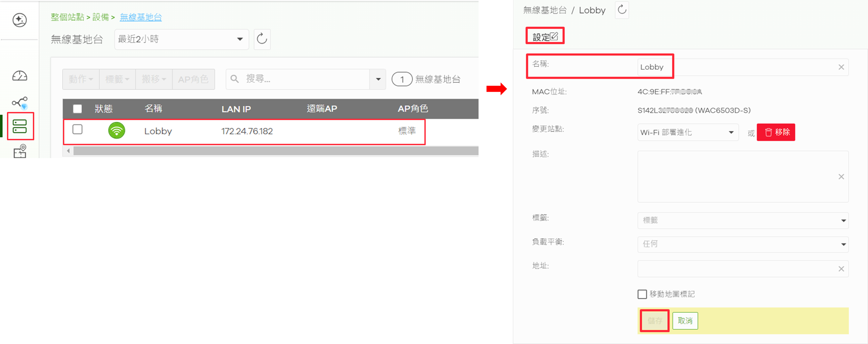Select the devices server icon in sidebar
This screenshot has width=868, height=344.
[20, 126]
